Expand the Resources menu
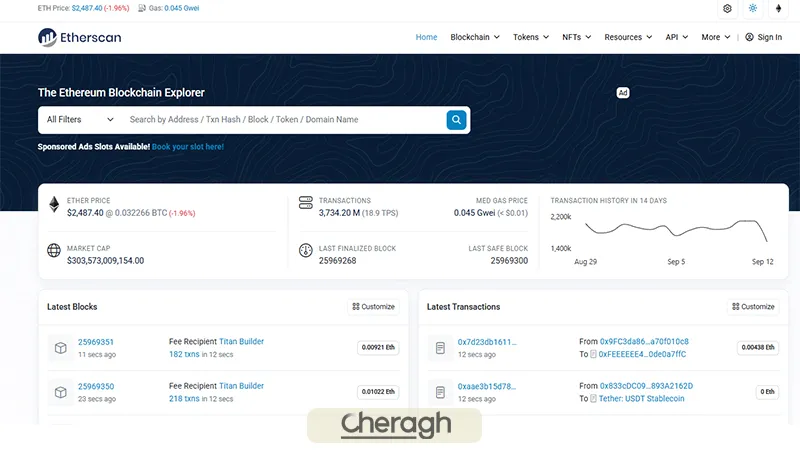This screenshot has height=450, width=800. click(628, 37)
